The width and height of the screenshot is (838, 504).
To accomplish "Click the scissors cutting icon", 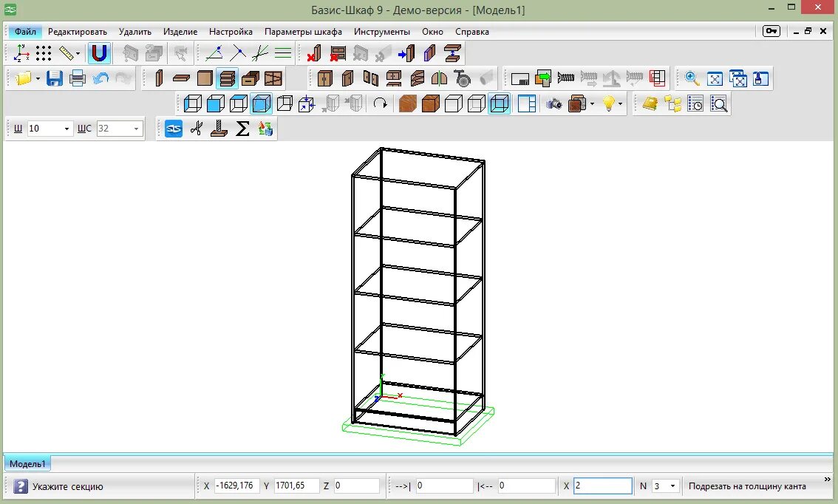I will pos(197,129).
